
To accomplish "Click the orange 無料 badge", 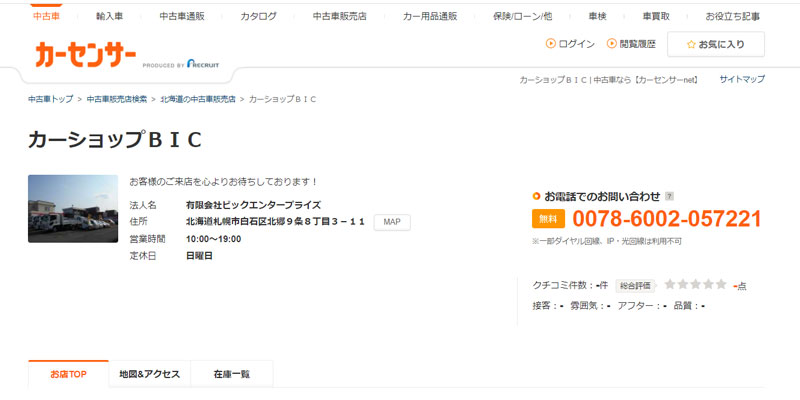I will click(549, 219).
